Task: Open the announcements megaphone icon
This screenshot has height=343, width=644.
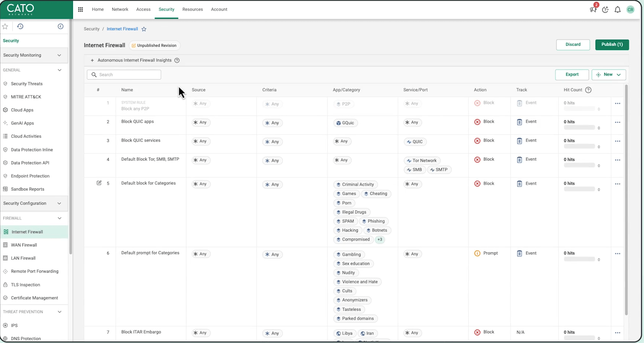Action: [x=593, y=10]
